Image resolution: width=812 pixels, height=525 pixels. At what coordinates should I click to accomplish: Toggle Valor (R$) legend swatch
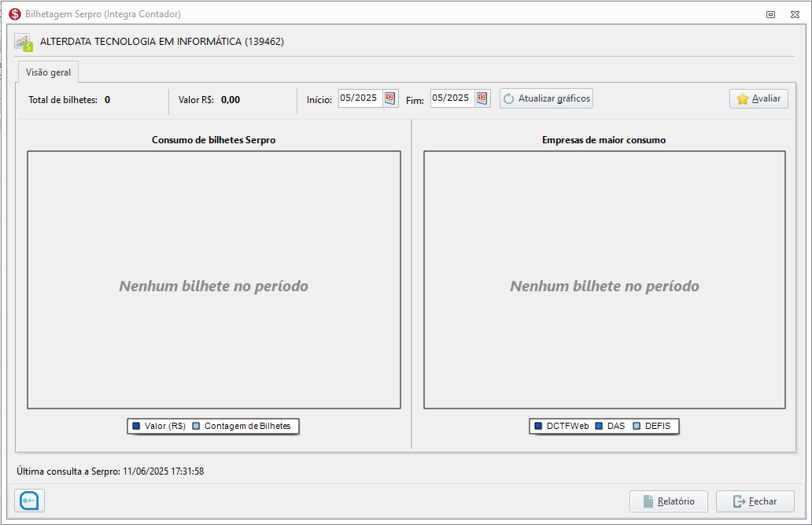click(x=136, y=426)
